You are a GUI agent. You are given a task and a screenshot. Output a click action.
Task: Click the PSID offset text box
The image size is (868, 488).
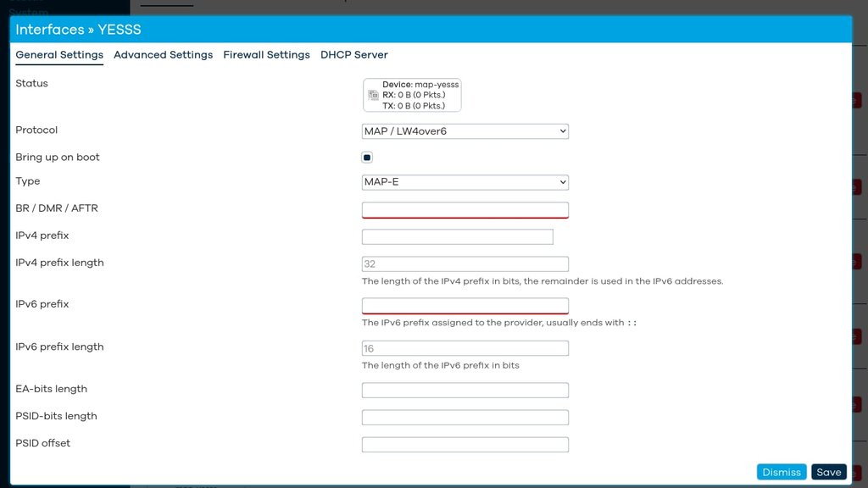coord(465,444)
